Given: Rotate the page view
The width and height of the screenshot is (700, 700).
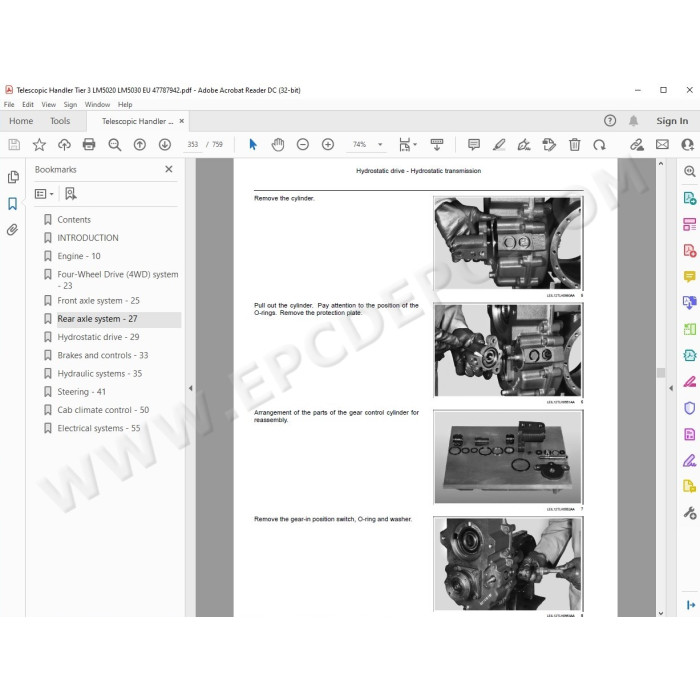Looking at the screenshot, I should pyautogui.click(x=599, y=144).
